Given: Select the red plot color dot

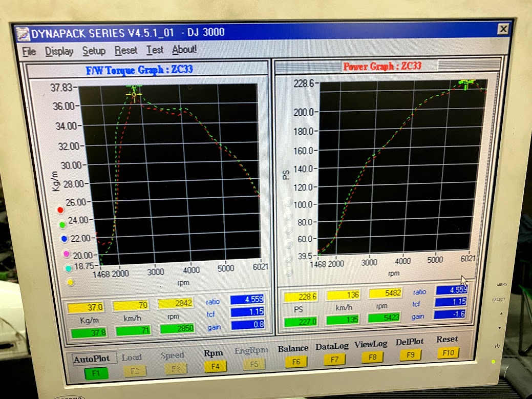Looking at the screenshot, I should pyautogui.click(x=60, y=210).
